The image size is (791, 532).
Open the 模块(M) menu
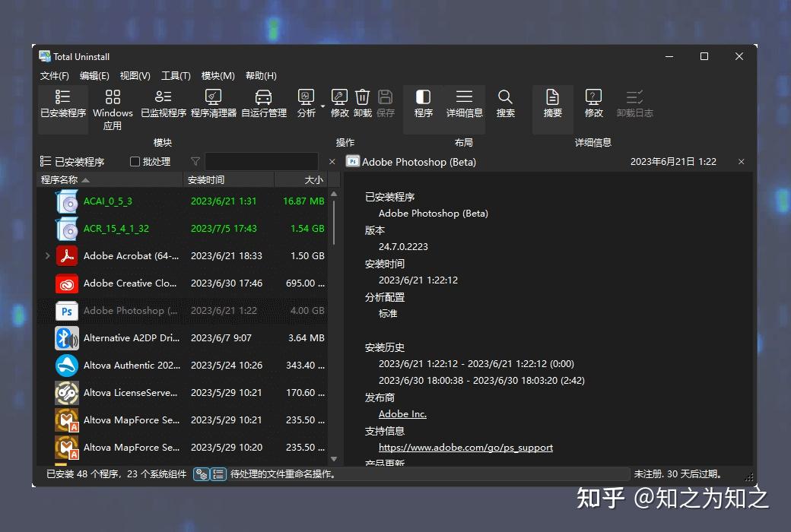click(x=218, y=76)
